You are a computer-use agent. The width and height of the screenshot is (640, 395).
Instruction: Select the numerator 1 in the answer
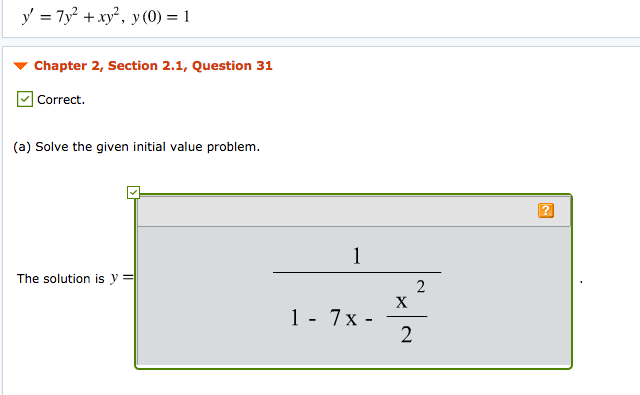tap(357, 256)
